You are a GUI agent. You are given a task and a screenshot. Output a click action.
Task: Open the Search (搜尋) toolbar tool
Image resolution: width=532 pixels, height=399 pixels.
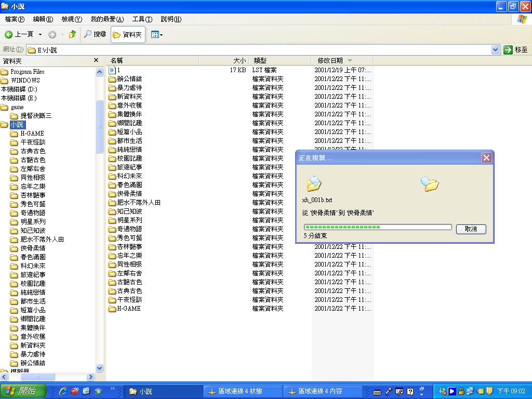[95, 35]
